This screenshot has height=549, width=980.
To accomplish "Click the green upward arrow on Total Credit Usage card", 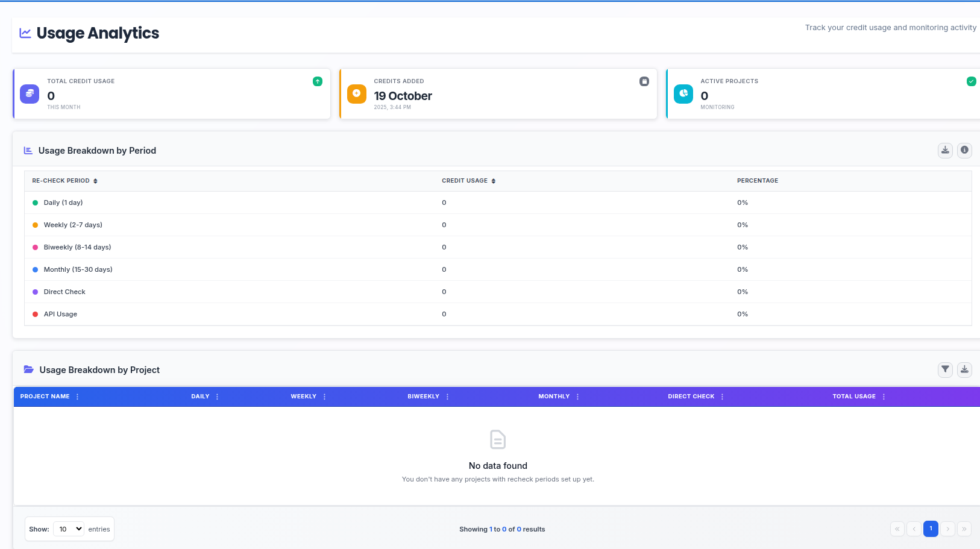I will point(318,81).
